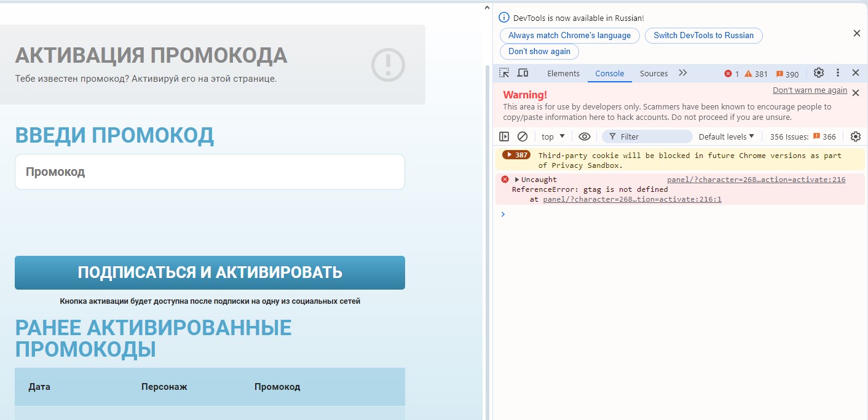Click the 381 warnings count indicator
868x420 pixels.
pyautogui.click(x=756, y=74)
